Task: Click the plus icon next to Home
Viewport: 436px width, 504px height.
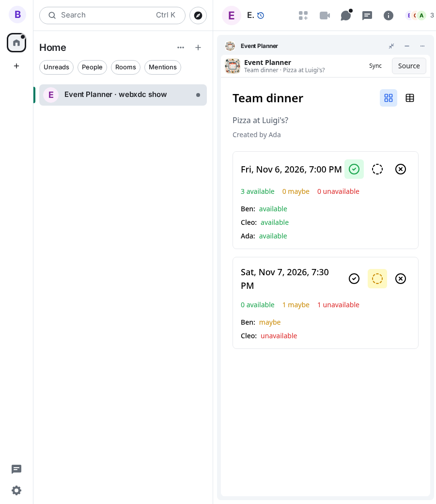Action: pyautogui.click(x=198, y=47)
